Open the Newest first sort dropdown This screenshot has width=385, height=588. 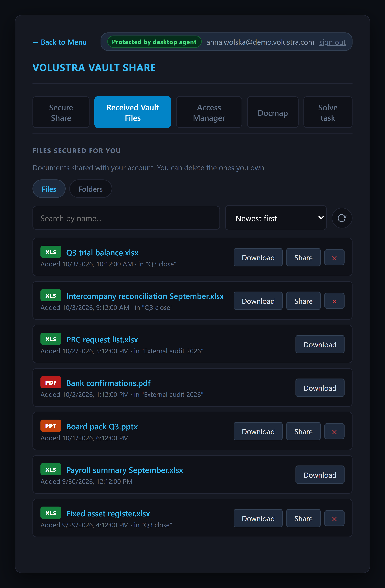point(276,218)
